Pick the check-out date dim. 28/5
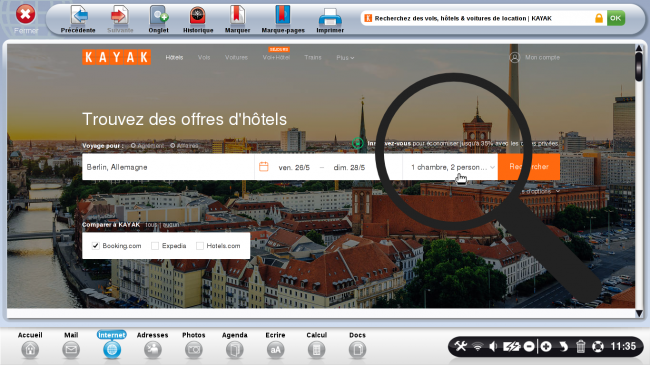This screenshot has height=365, width=650. (x=349, y=168)
